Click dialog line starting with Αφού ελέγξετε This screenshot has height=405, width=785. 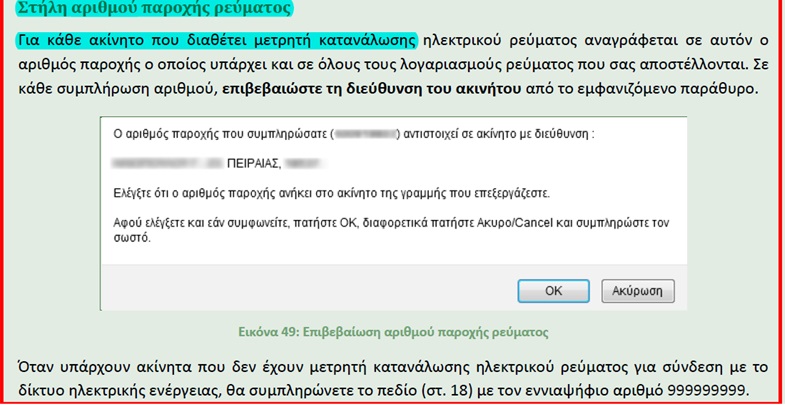click(380, 221)
